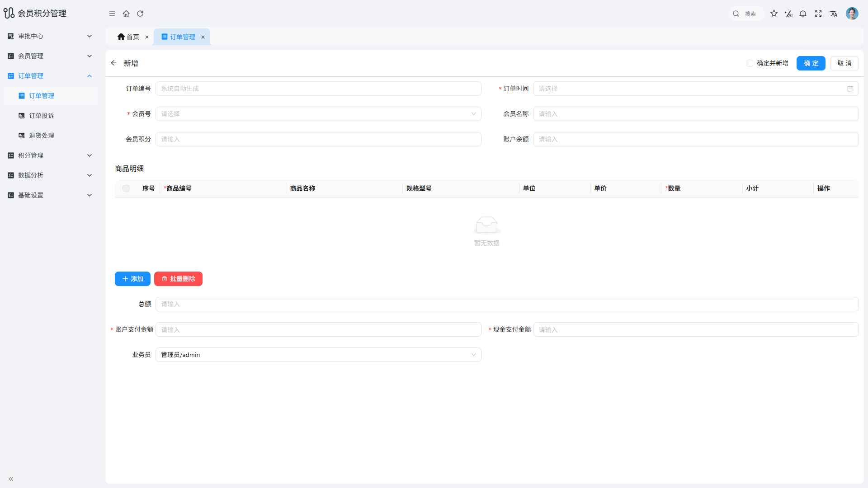Click the 会员名称 input field
868x488 pixels.
point(696,114)
